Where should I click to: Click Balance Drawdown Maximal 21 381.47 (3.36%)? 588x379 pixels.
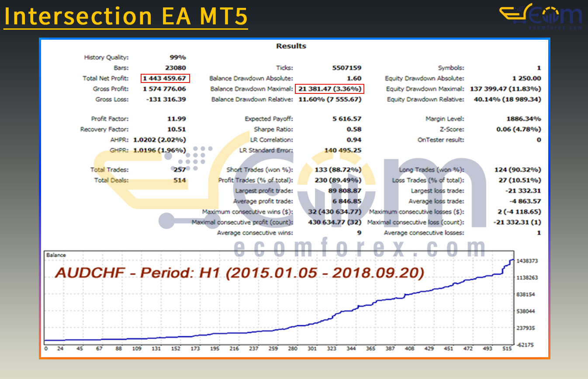[330, 89]
